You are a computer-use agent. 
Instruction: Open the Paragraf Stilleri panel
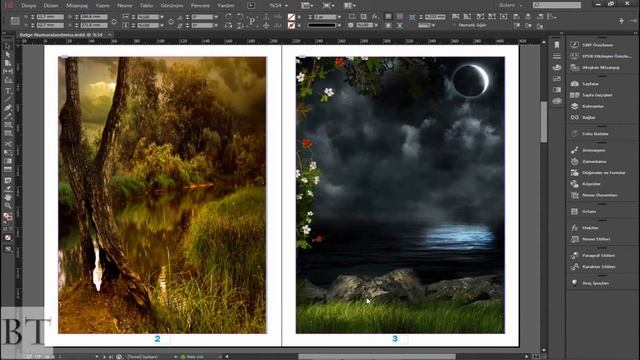pyautogui.click(x=598, y=256)
